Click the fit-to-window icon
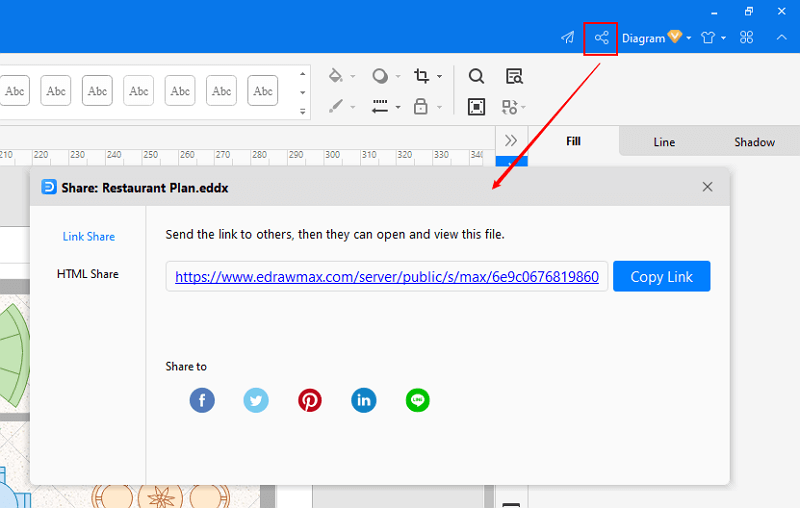This screenshot has height=508, width=800. (476, 107)
